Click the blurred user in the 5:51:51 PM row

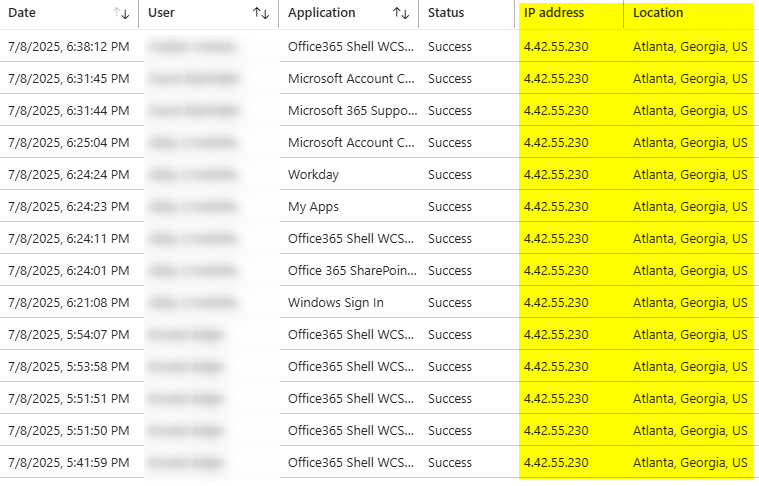(x=185, y=398)
